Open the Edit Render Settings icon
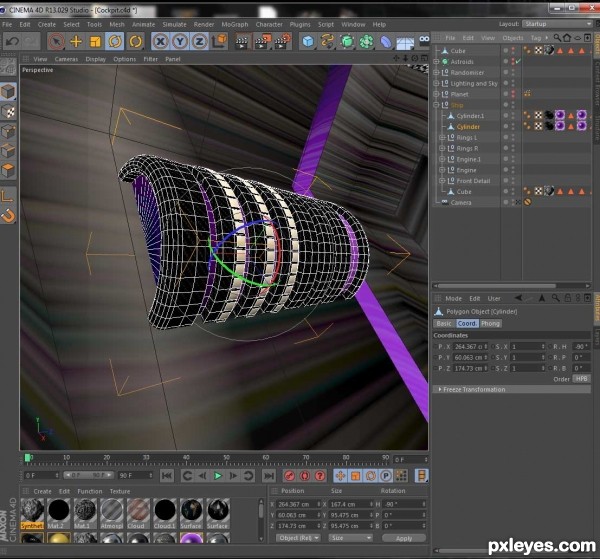600x559 pixels. click(283, 41)
